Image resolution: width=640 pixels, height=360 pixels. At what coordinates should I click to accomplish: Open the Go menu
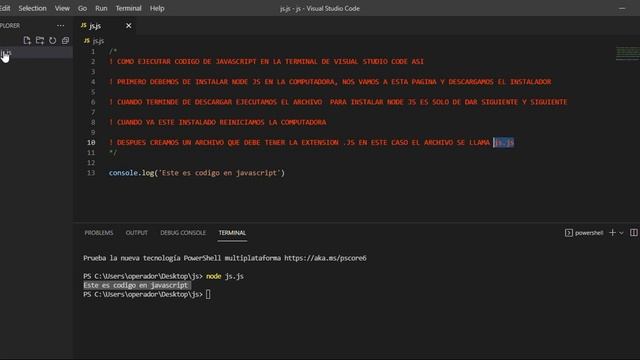(x=82, y=8)
